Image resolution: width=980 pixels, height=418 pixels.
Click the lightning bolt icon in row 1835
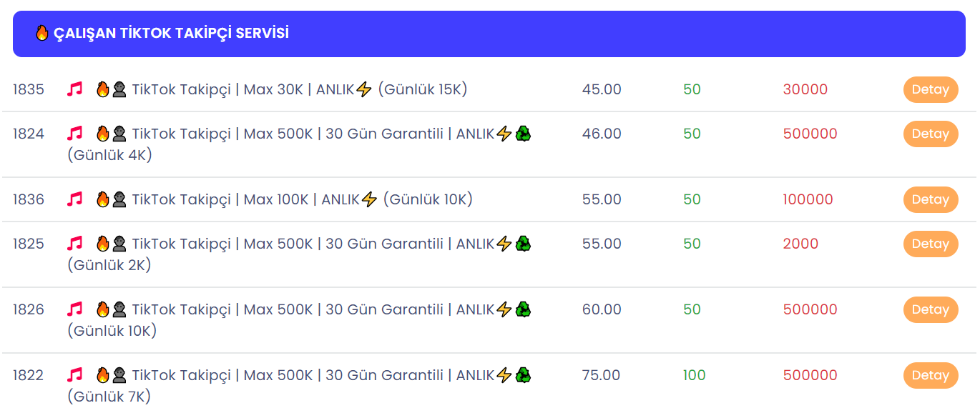point(364,89)
